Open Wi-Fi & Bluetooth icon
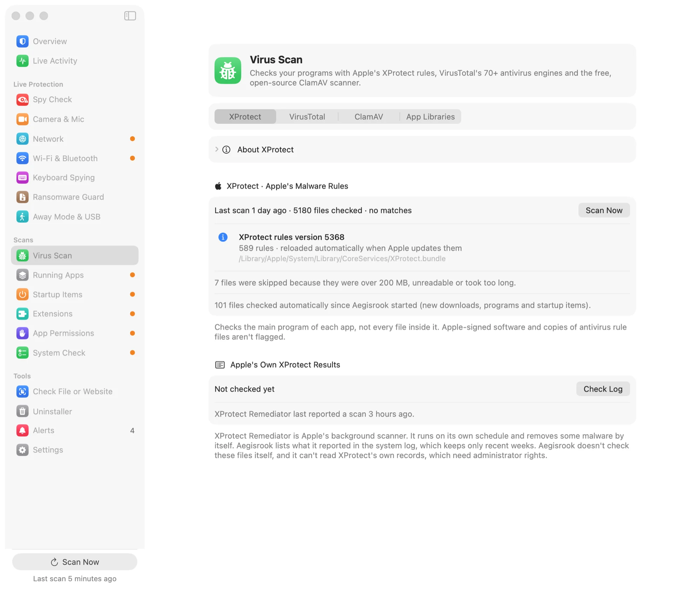The width and height of the screenshot is (700, 594). coord(22,158)
